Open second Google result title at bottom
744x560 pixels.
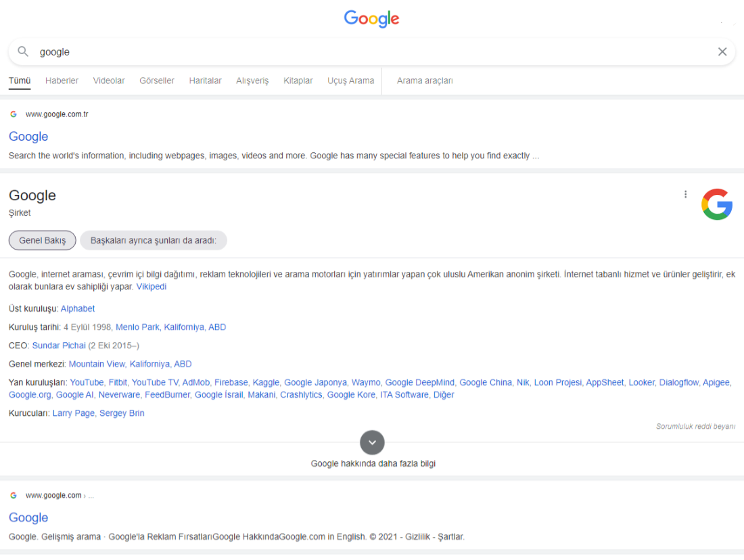coord(28,518)
